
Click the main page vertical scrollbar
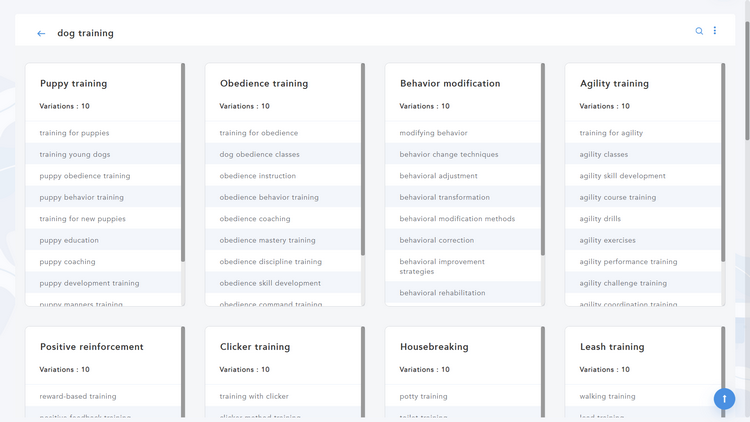click(x=747, y=80)
